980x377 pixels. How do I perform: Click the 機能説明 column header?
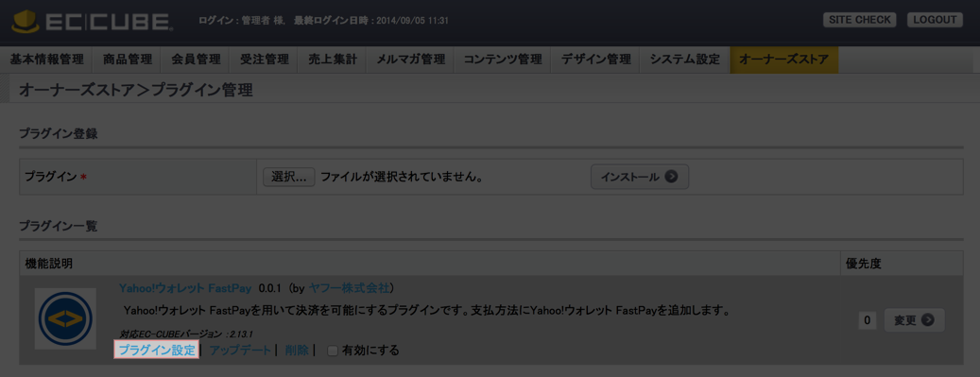[x=49, y=264]
